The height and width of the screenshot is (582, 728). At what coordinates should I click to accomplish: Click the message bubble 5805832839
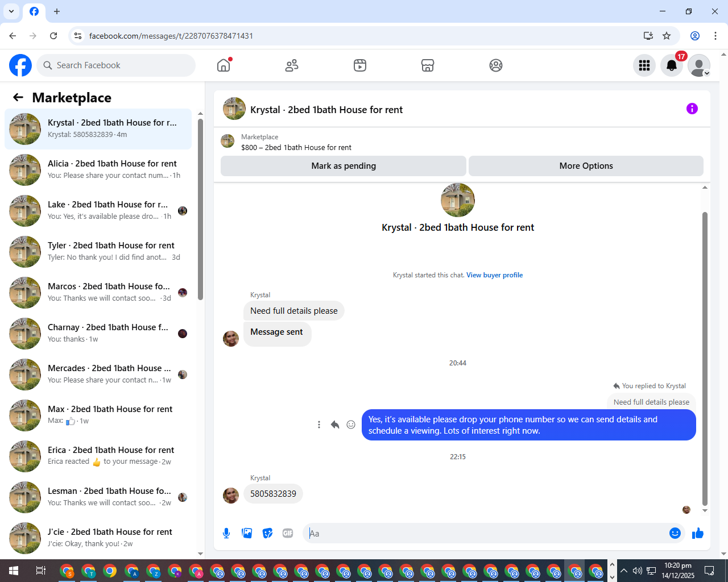coord(273,493)
